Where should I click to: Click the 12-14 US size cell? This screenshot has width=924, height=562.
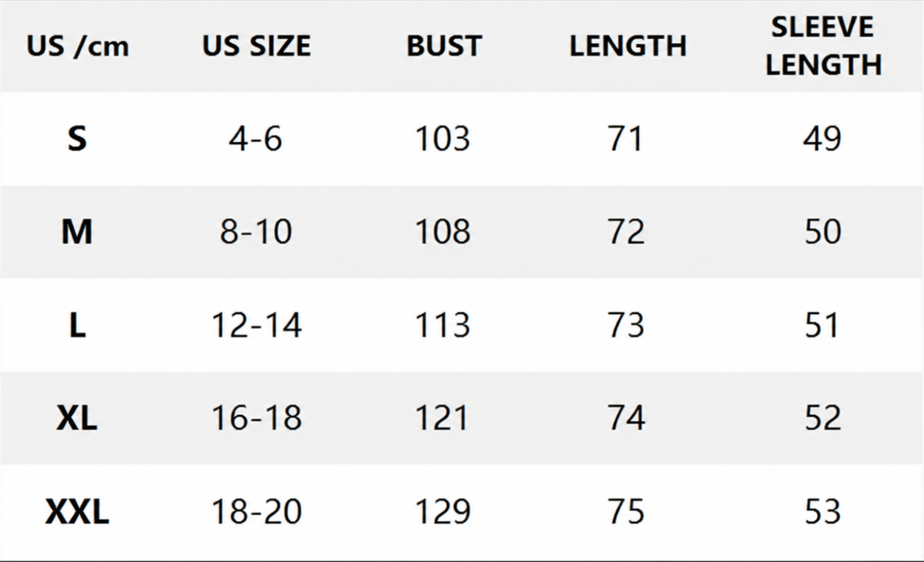coord(256,325)
